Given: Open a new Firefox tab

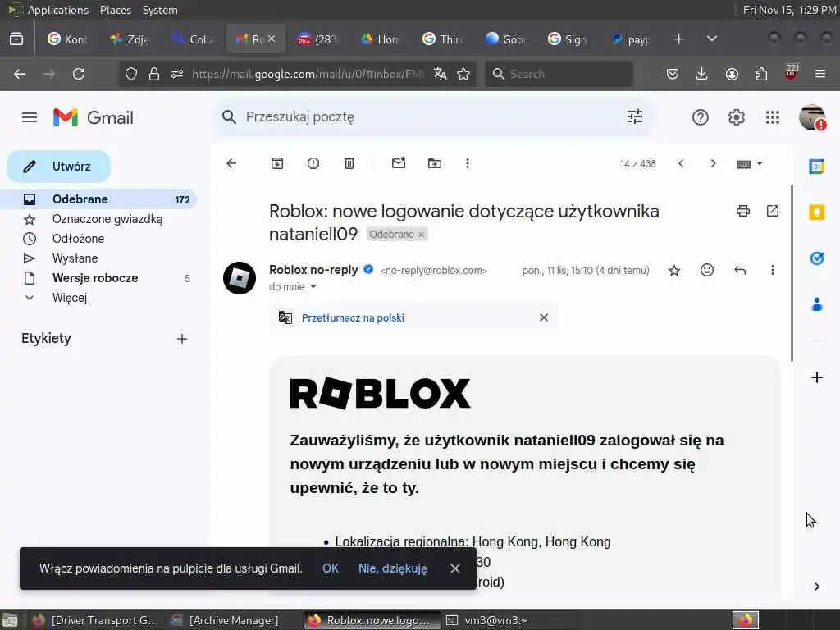Looking at the screenshot, I should (x=678, y=39).
